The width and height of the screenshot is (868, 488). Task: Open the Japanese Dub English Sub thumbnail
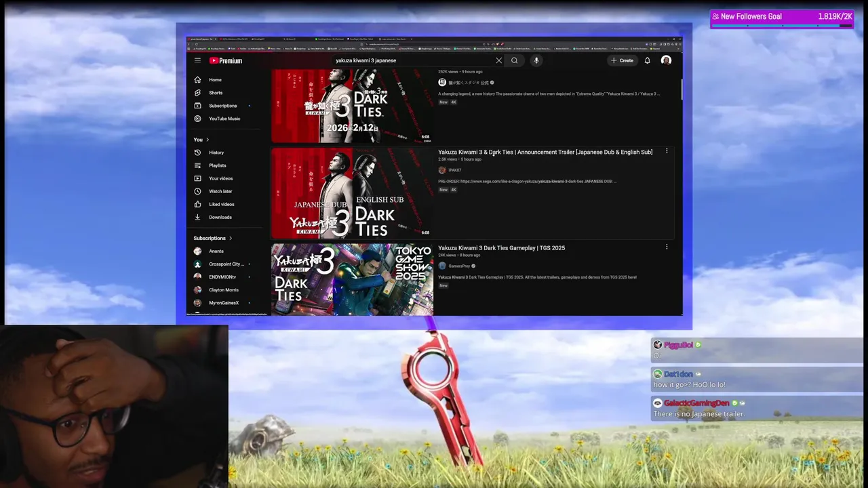[352, 193]
